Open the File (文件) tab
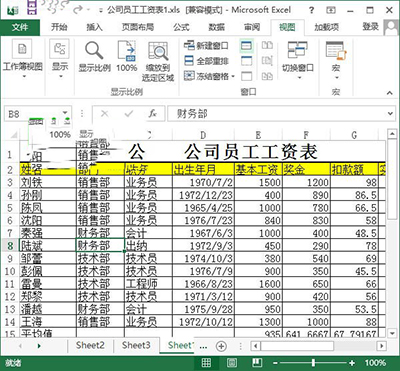Image resolution: width=400 pixels, height=371 pixels. 20,27
